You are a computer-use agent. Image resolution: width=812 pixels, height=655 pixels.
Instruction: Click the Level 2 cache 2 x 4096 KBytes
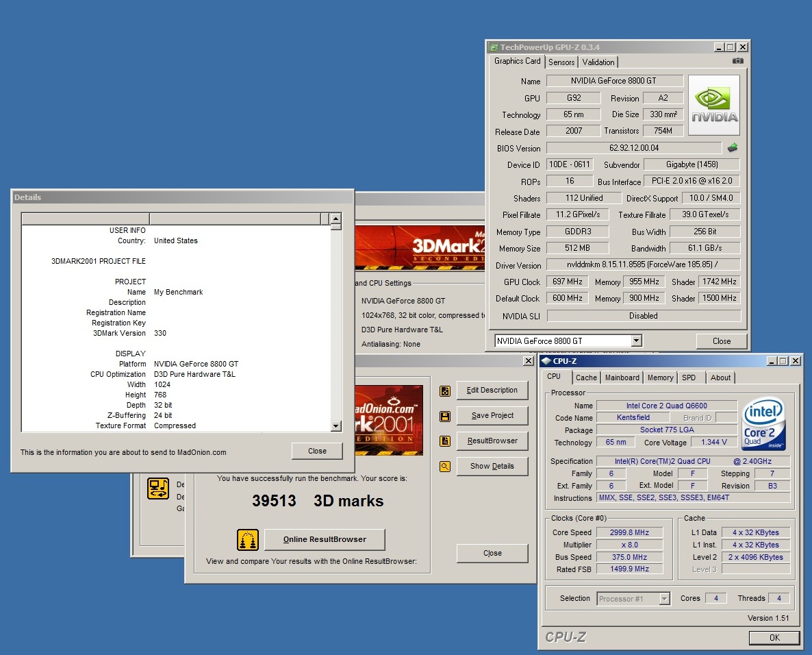pyautogui.click(x=756, y=557)
